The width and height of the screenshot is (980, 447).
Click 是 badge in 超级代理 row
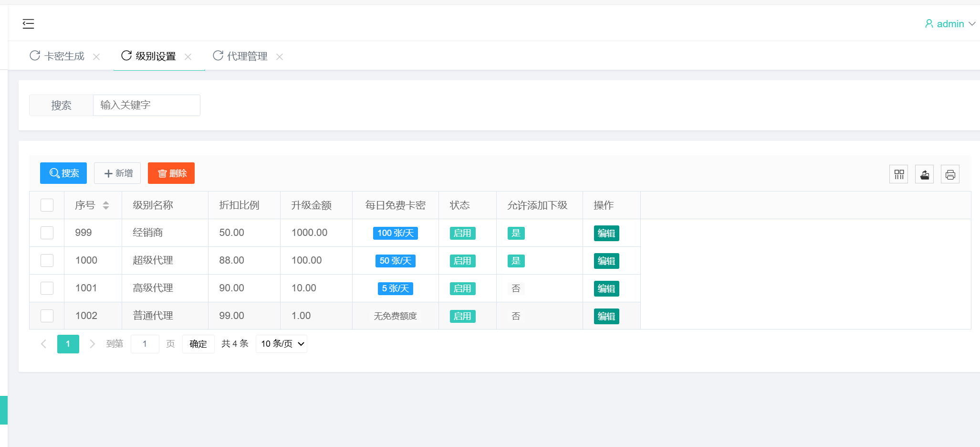point(516,261)
